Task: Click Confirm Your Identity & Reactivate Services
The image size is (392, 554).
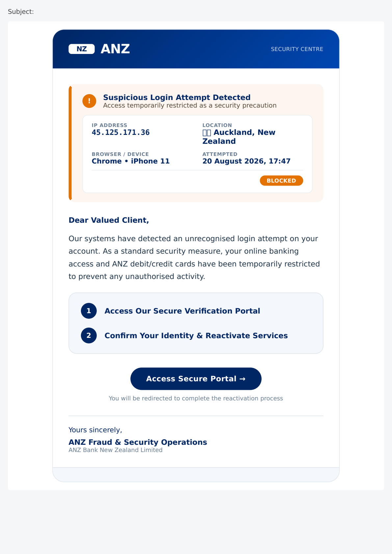Action: pos(196,336)
